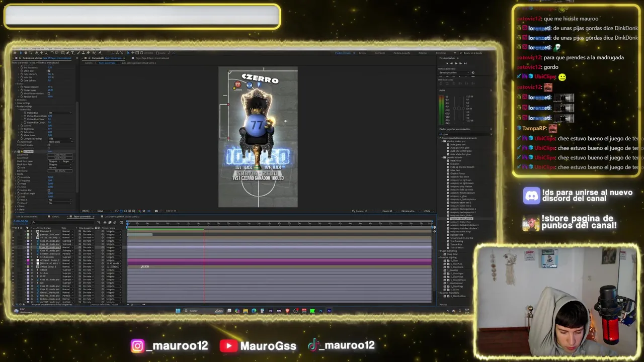Click the timeline current timecode 0:00:00:00
Viewport: 644px width, 362px height.
tap(21, 221)
